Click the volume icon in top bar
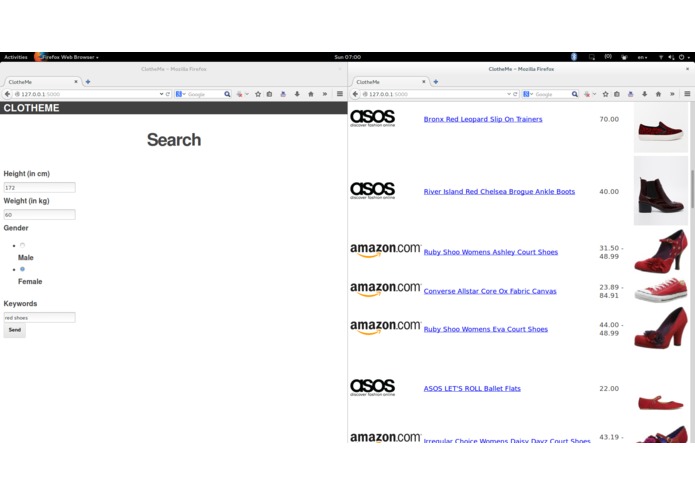The width and height of the screenshot is (695, 494). 672,57
